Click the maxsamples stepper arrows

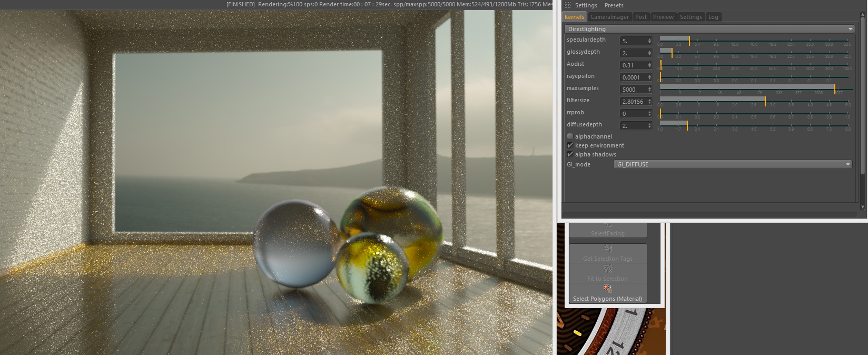click(649, 90)
